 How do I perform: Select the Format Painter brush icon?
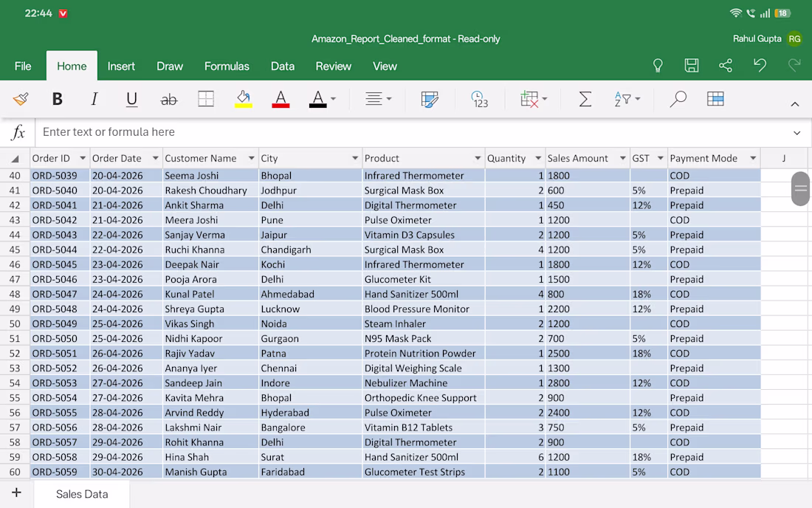(x=21, y=99)
